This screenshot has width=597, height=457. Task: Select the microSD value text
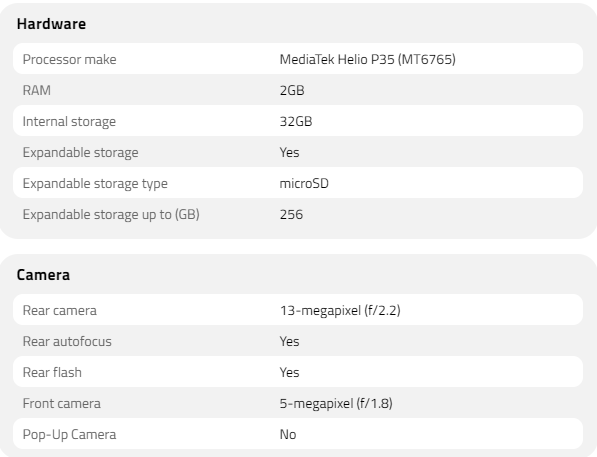(x=304, y=184)
